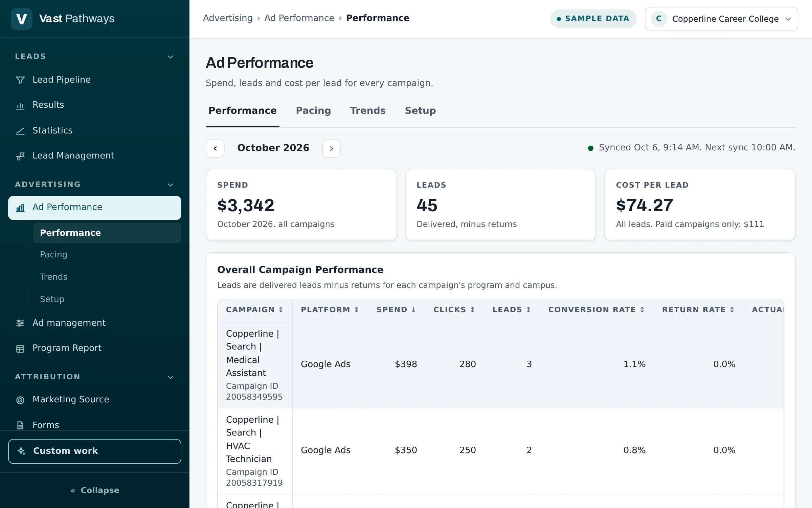This screenshot has height=508, width=812.
Task: Click Campaign ID 20058317919
Action: [254, 478]
